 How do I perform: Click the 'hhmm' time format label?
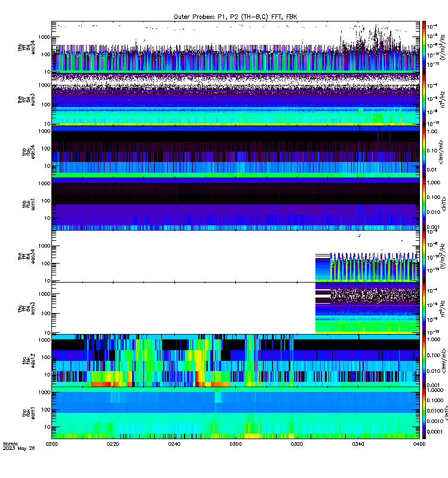coord(10,444)
